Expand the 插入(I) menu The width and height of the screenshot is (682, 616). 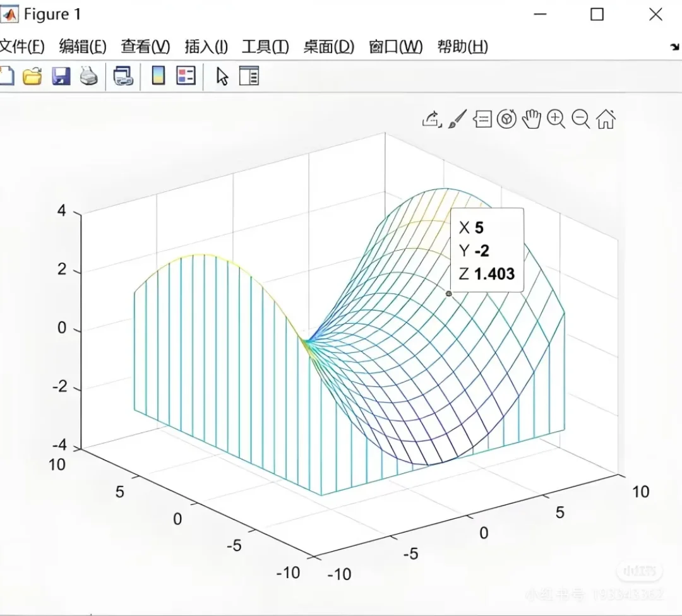205,46
